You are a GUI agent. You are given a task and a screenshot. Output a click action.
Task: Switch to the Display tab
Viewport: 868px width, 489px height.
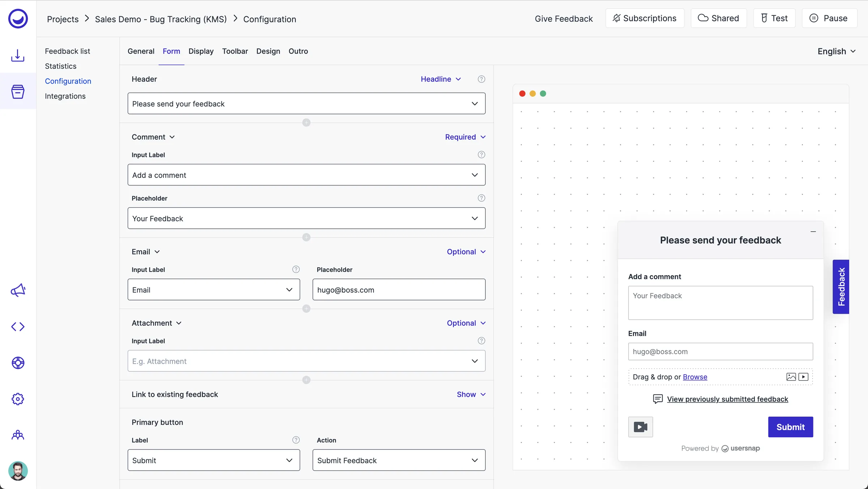click(x=201, y=51)
